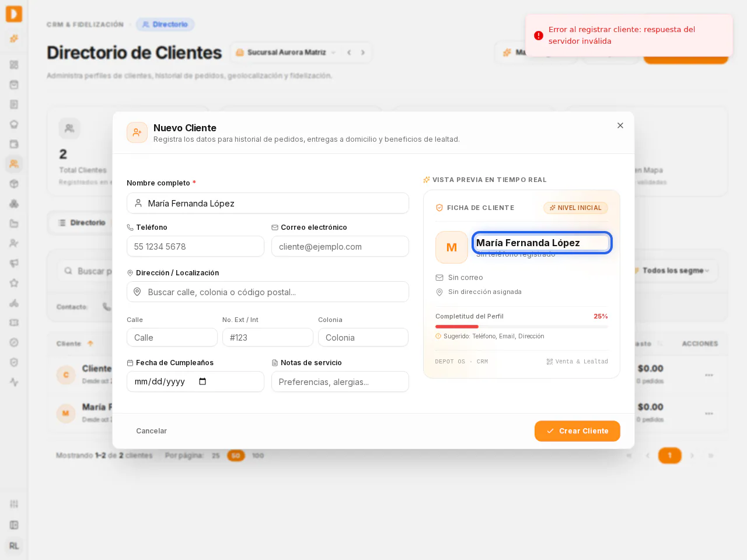This screenshot has width=747, height=560.
Task: Click the location pin icon in address search
Action: click(x=137, y=292)
